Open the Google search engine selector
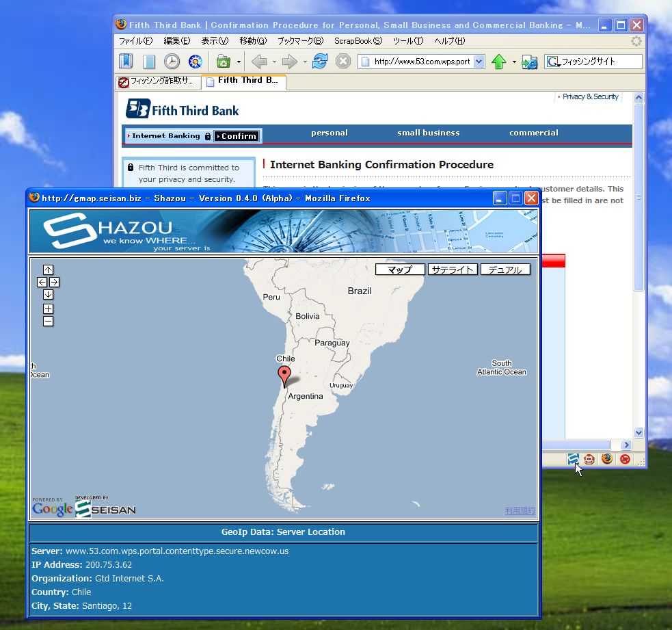This screenshot has height=630, width=672. click(553, 62)
